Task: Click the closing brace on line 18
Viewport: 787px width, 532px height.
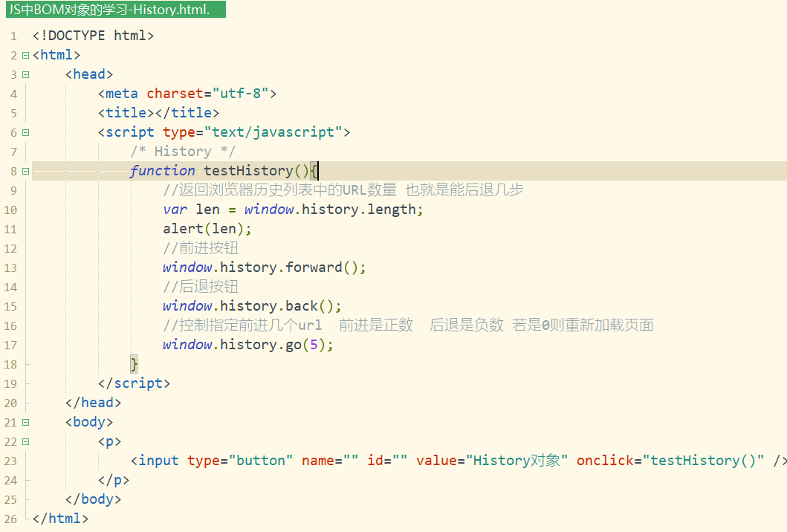Action: click(x=132, y=363)
